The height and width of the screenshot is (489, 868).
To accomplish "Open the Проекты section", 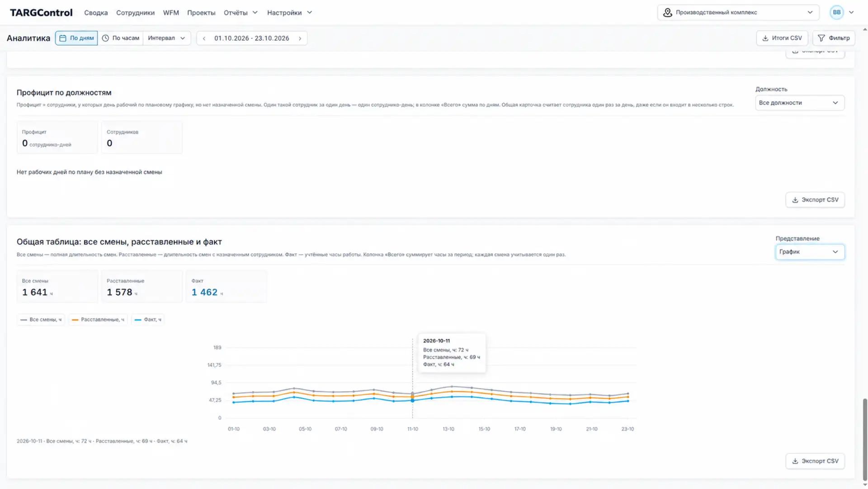I will [201, 13].
